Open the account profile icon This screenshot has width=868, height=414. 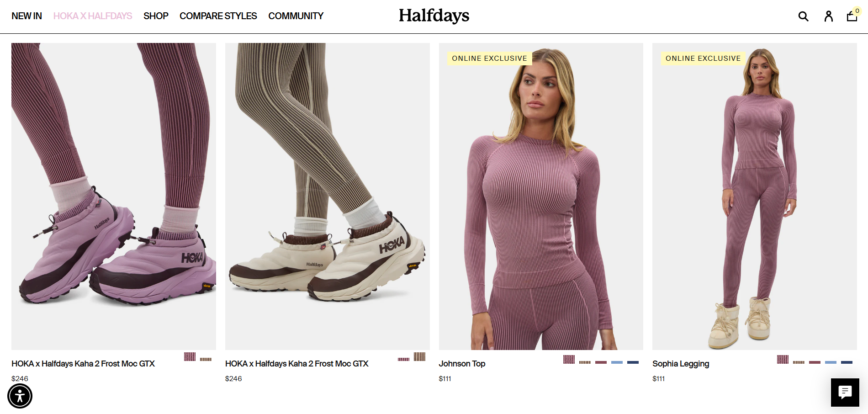click(x=828, y=16)
